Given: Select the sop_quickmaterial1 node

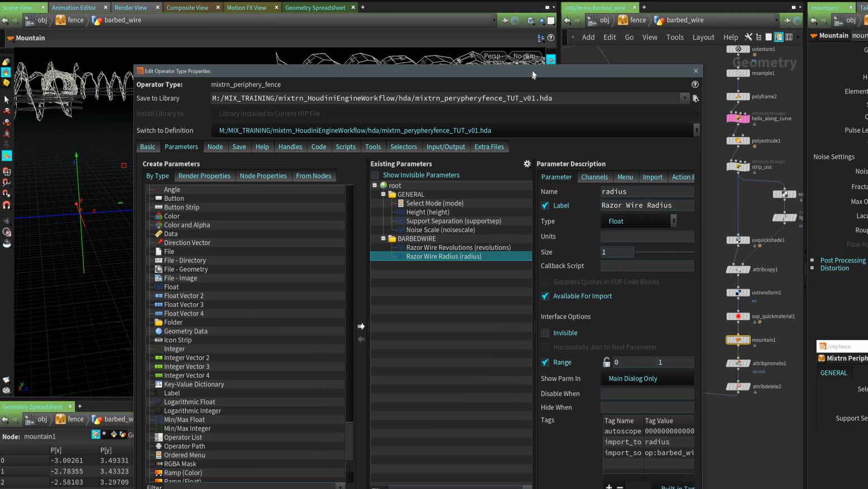Looking at the screenshot, I should [738, 316].
